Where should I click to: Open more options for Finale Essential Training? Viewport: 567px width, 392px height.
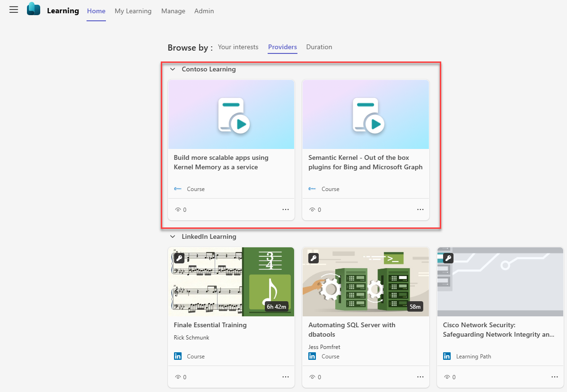pos(286,377)
